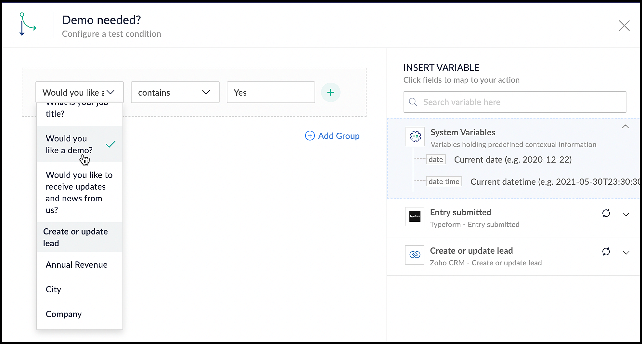Click the 'System Variables' heading
The height and width of the screenshot is (346, 644).
tap(463, 133)
